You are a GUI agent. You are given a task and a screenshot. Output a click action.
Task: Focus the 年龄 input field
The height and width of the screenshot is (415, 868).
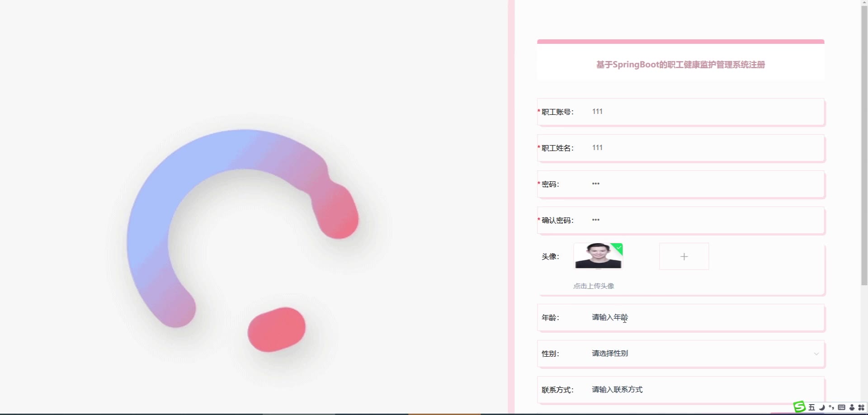point(705,317)
